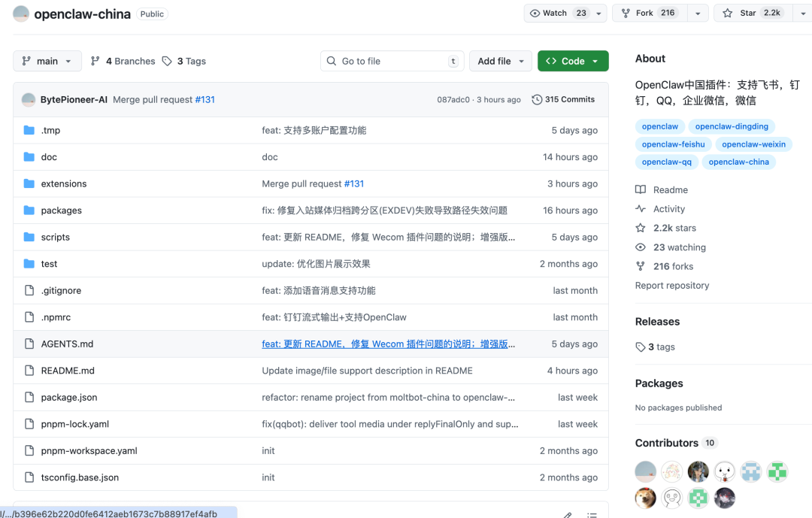This screenshot has width=812, height=518.
Task: Open the openclaw-china repository title
Action: pyautogui.click(x=83, y=14)
